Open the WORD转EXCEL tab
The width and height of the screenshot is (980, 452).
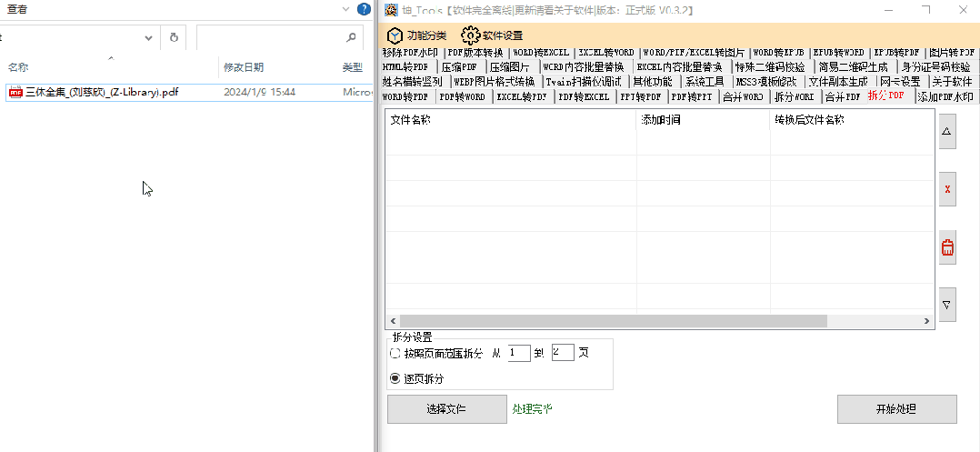(x=541, y=53)
